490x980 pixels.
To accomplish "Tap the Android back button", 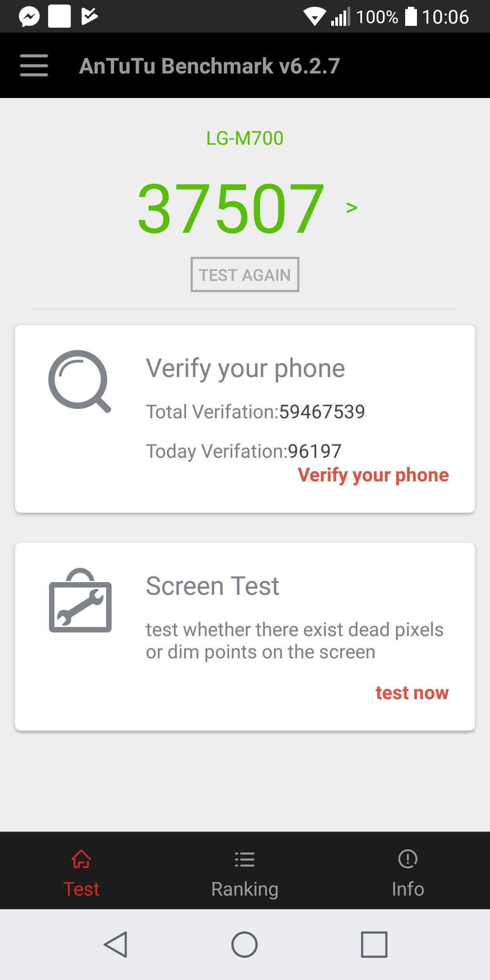I will (116, 945).
